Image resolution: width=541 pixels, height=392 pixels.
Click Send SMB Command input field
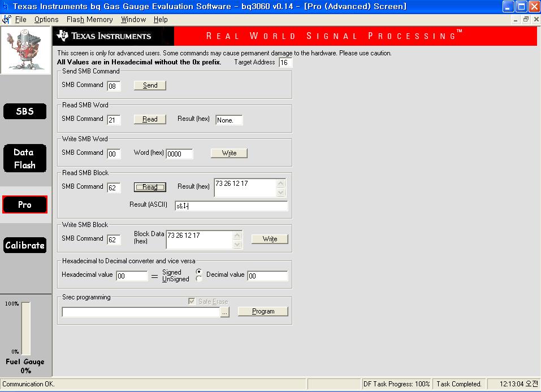(114, 86)
